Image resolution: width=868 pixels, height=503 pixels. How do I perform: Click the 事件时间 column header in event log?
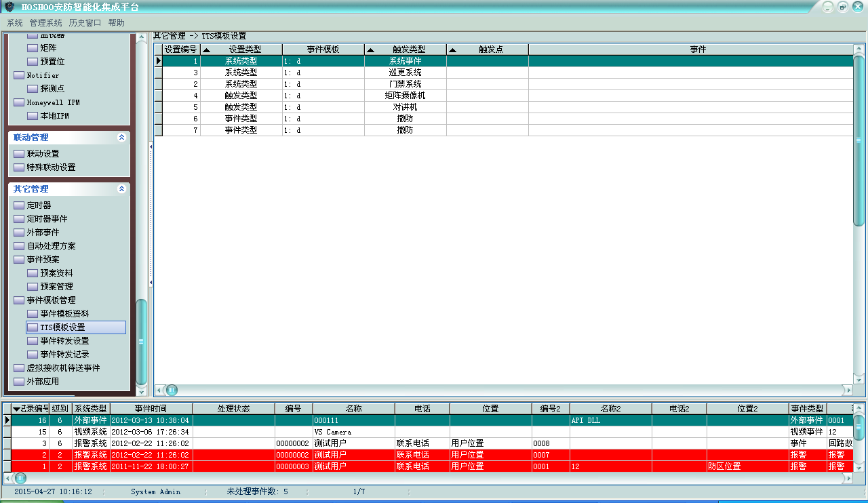(151, 409)
